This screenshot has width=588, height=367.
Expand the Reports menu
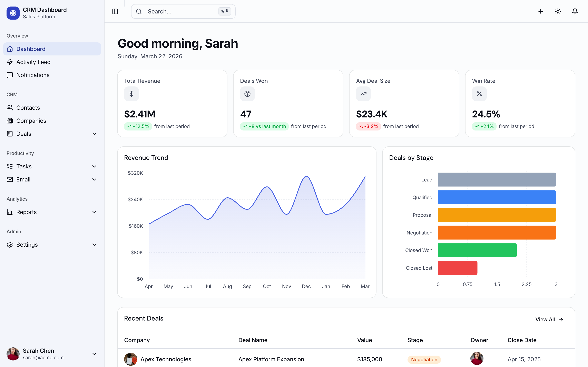click(x=94, y=212)
